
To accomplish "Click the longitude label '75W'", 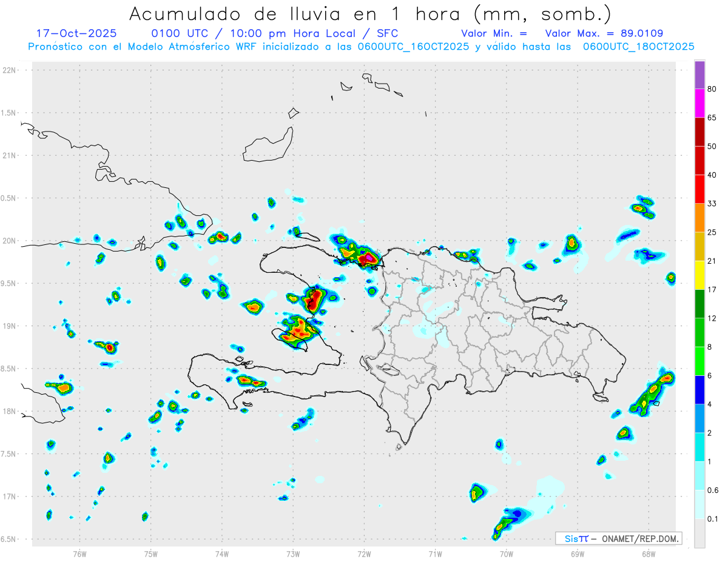I will point(151,554).
